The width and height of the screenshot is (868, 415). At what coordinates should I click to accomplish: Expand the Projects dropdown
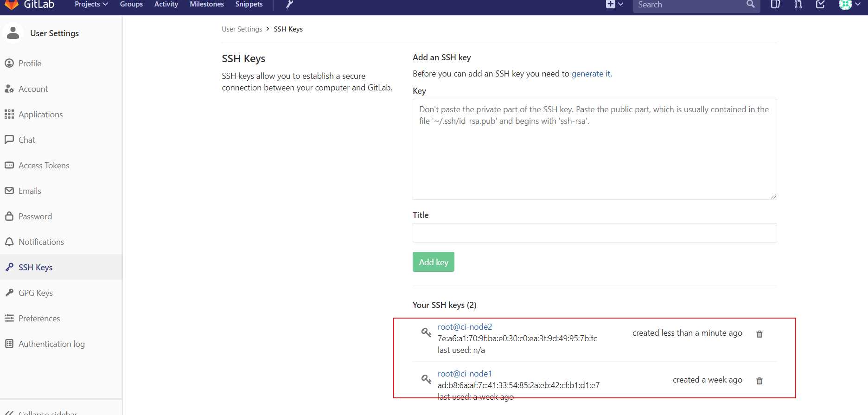[x=91, y=4]
